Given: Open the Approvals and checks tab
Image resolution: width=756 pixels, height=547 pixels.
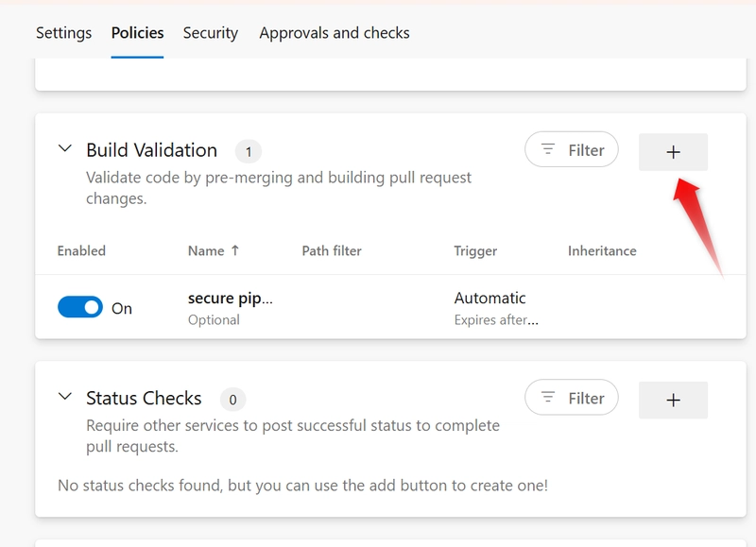Looking at the screenshot, I should tap(335, 33).
